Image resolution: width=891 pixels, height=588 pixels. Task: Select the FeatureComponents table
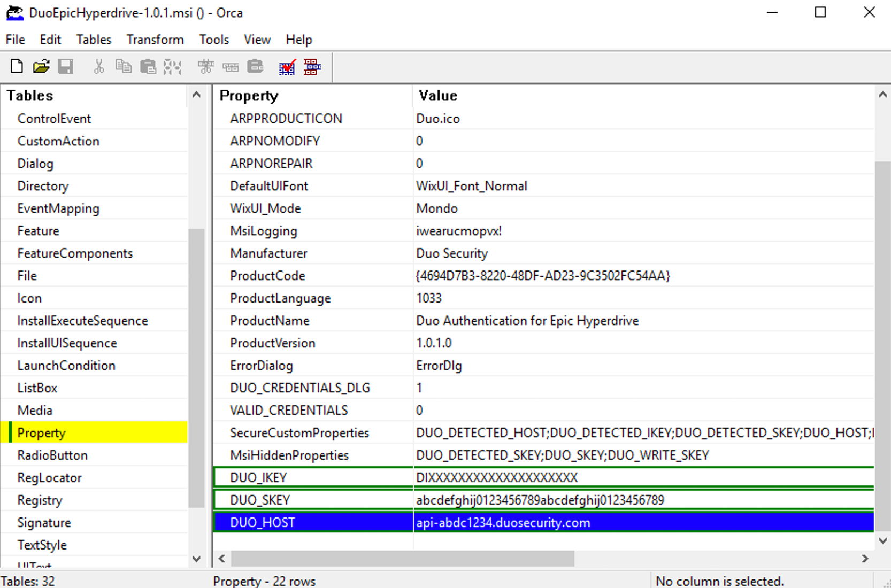point(75,253)
